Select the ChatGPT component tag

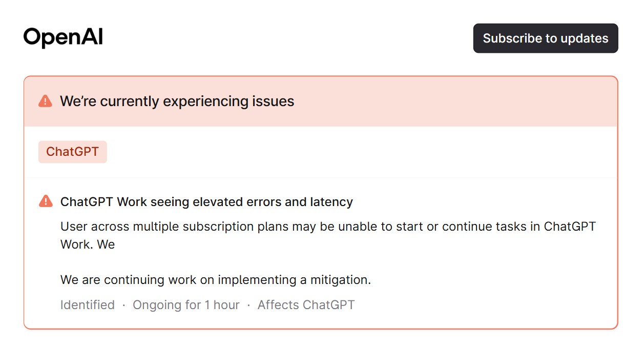pyautogui.click(x=73, y=152)
